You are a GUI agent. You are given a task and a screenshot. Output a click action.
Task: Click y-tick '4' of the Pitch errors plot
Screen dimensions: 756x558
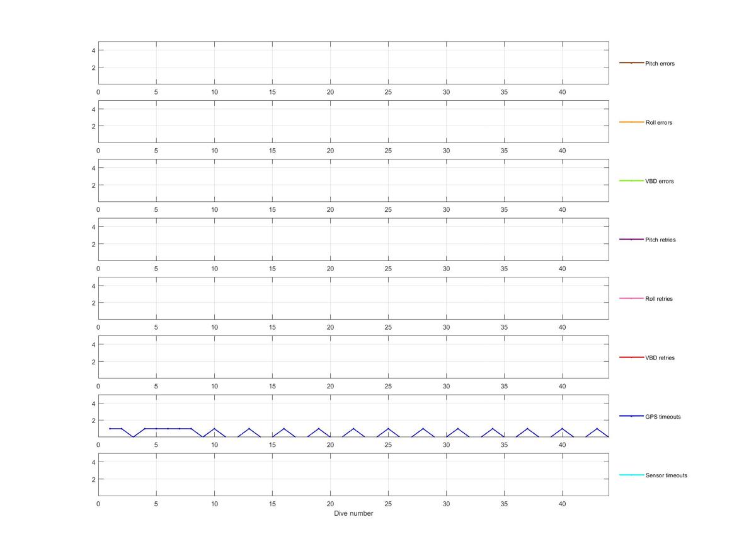(93, 50)
